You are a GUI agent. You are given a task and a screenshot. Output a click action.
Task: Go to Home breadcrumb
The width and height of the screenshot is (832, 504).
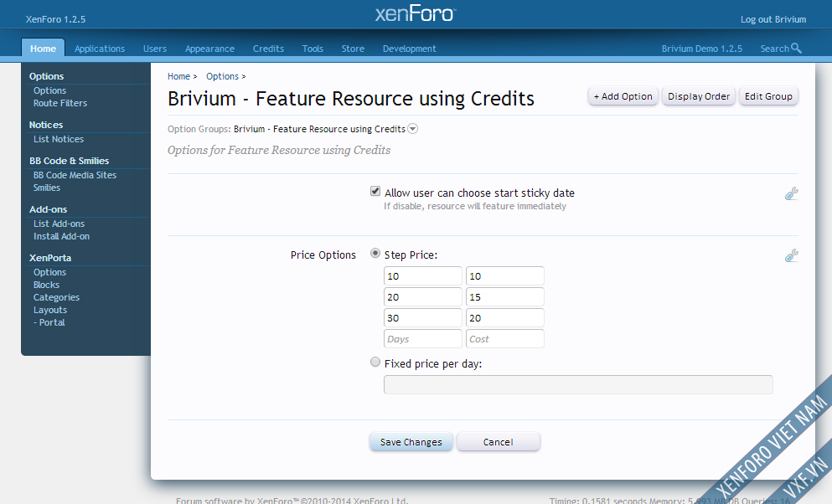(x=178, y=76)
